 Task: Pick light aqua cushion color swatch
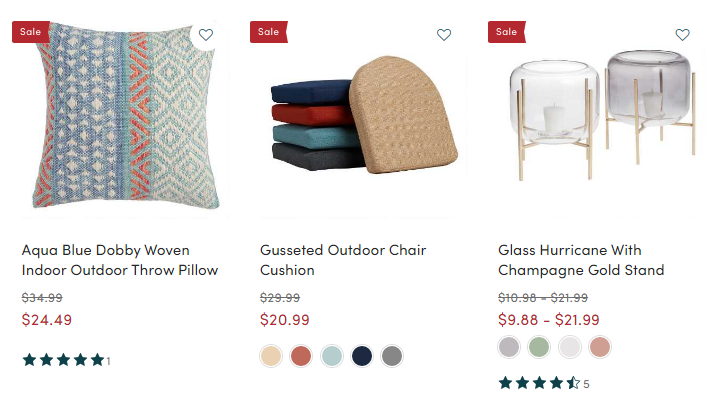coord(331,356)
